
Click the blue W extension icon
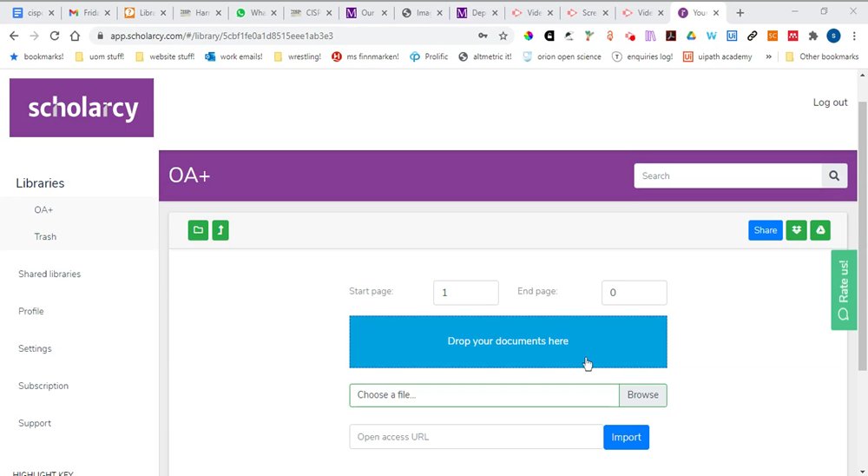[712, 36]
